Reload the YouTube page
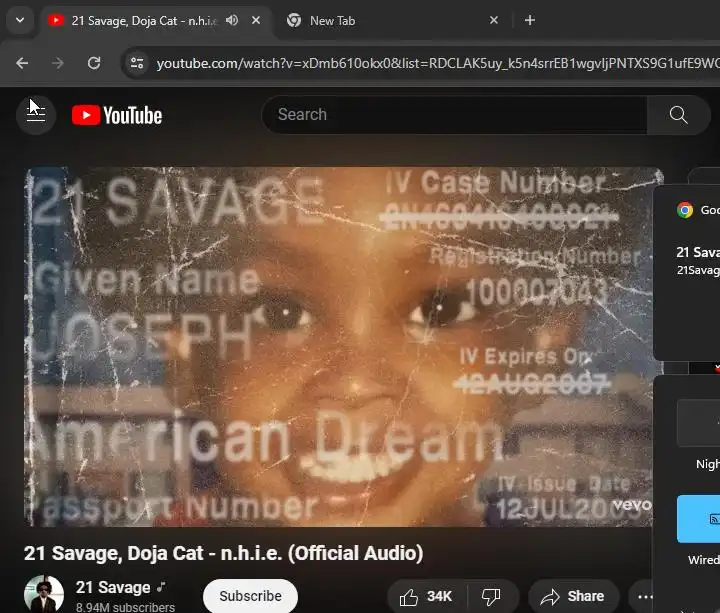The height and width of the screenshot is (613, 720). point(94,63)
